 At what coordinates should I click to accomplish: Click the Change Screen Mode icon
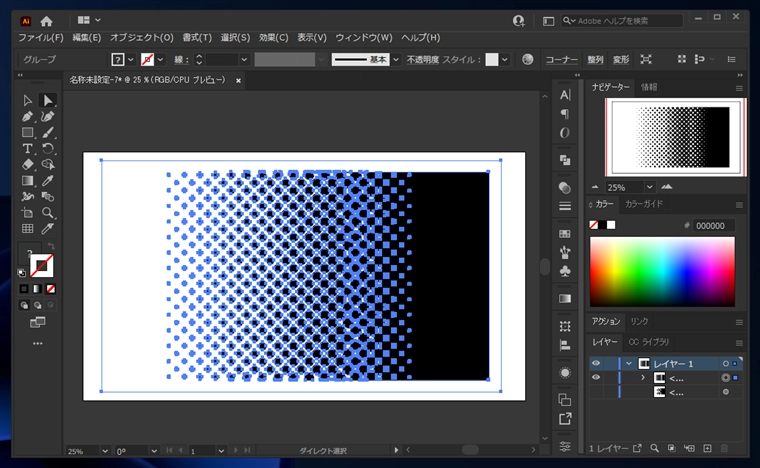(37, 322)
